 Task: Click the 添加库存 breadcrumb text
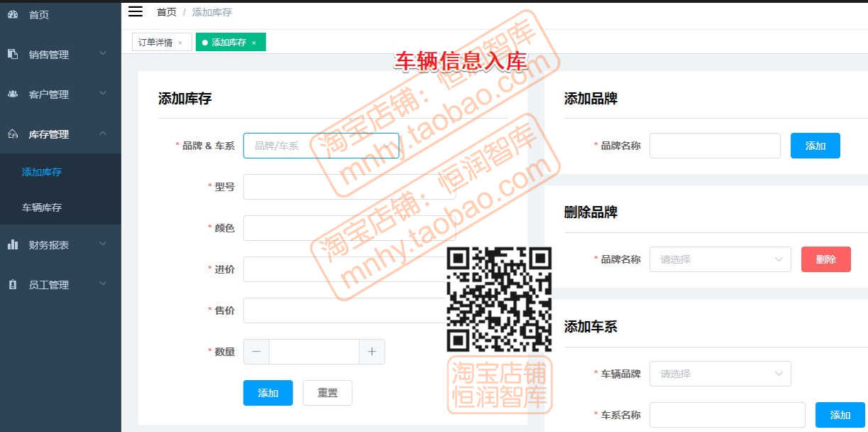211,12
